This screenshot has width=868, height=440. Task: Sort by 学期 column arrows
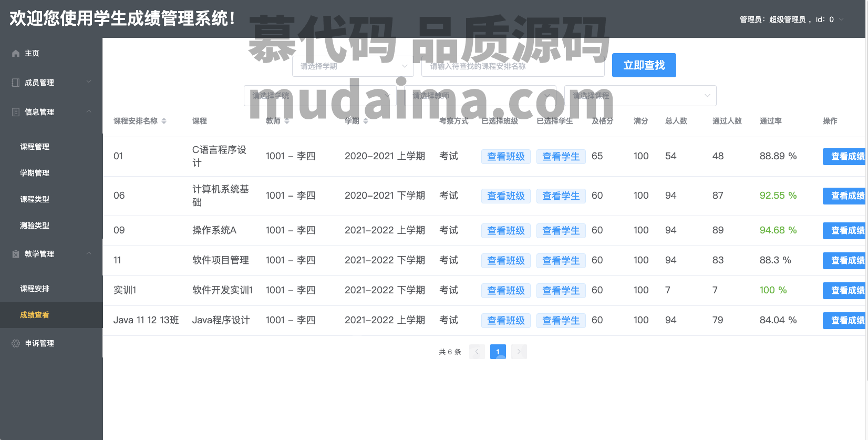click(x=366, y=121)
